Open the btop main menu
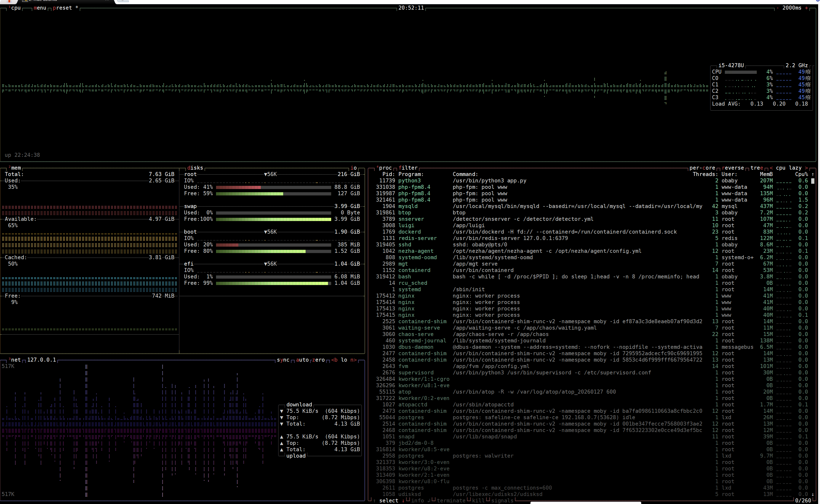 click(40, 8)
